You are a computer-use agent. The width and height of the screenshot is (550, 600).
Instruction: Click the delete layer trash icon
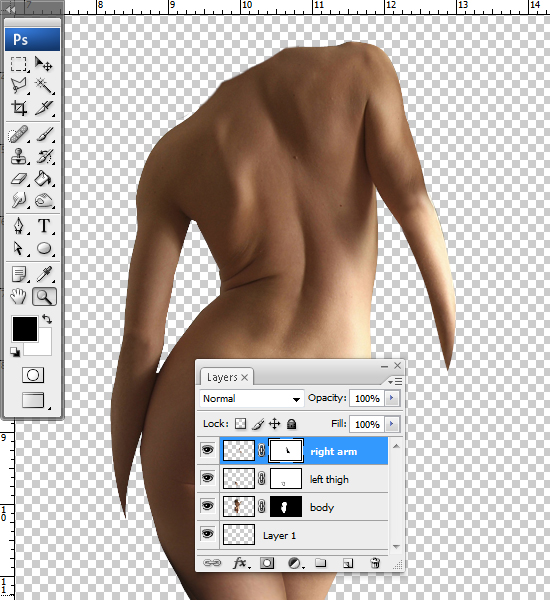[375, 563]
